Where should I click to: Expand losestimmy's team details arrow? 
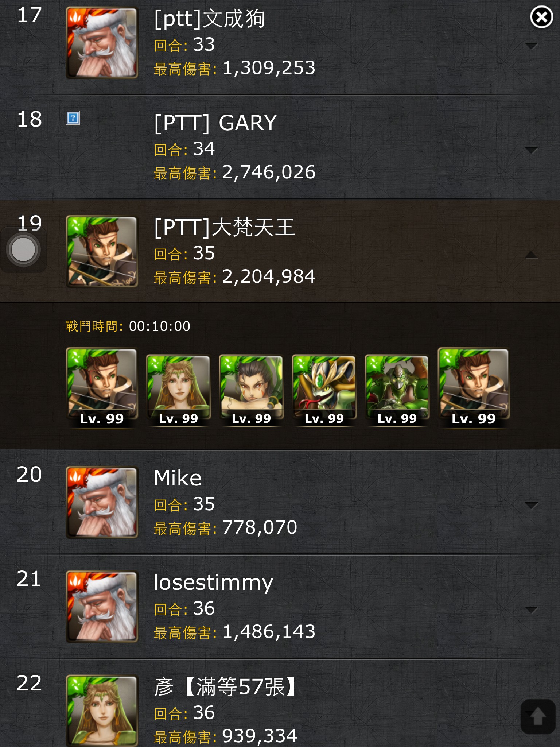pos(531,609)
